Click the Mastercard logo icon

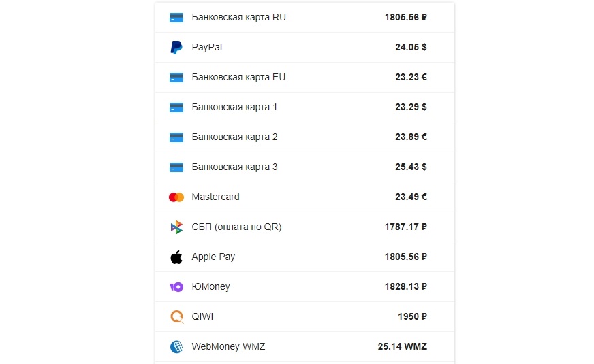pos(176,197)
